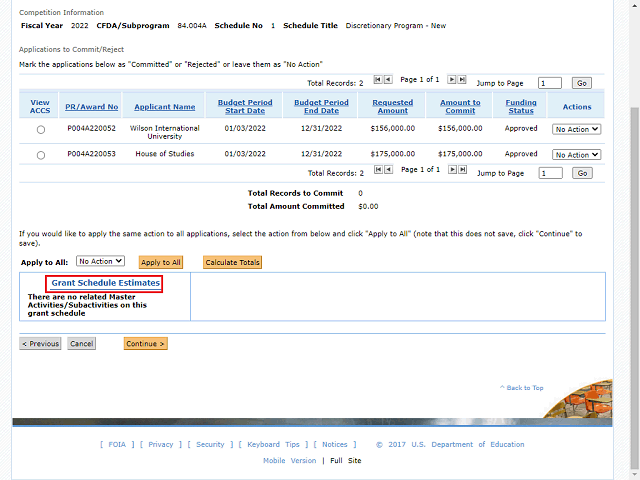Viewport: 640px width, 480px height.
Task: Open the Apply to All action dropdown
Action: coord(100,261)
